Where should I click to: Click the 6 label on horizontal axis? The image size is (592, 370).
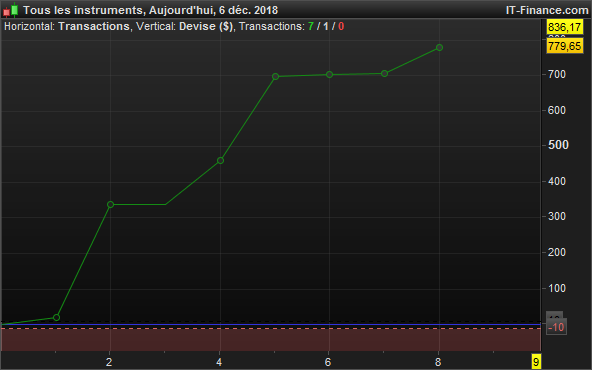pos(328,362)
